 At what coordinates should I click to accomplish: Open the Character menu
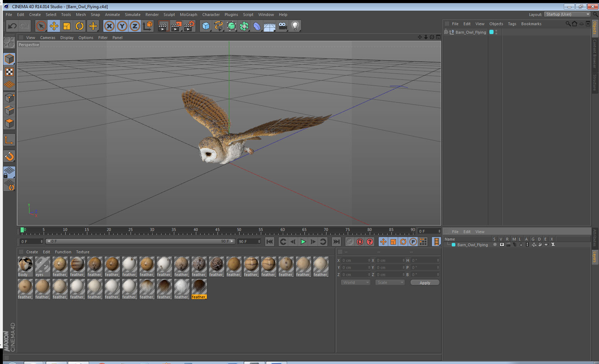(211, 15)
